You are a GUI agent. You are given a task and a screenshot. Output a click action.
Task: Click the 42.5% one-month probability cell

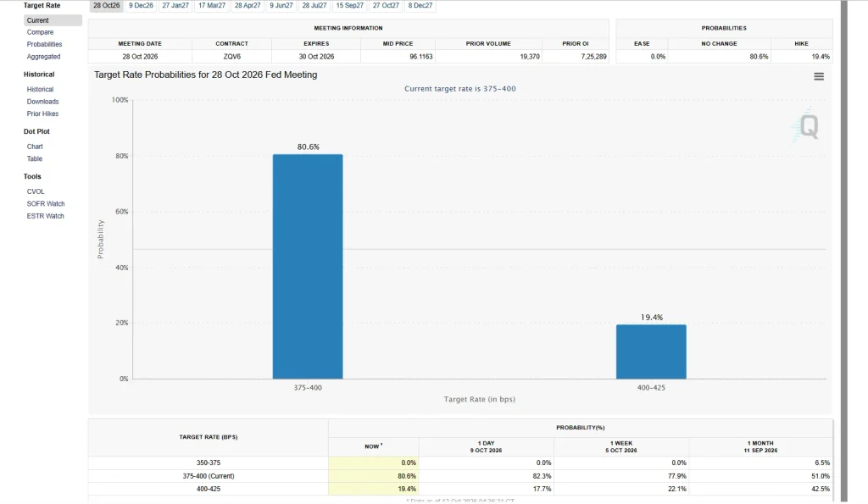(760, 489)
